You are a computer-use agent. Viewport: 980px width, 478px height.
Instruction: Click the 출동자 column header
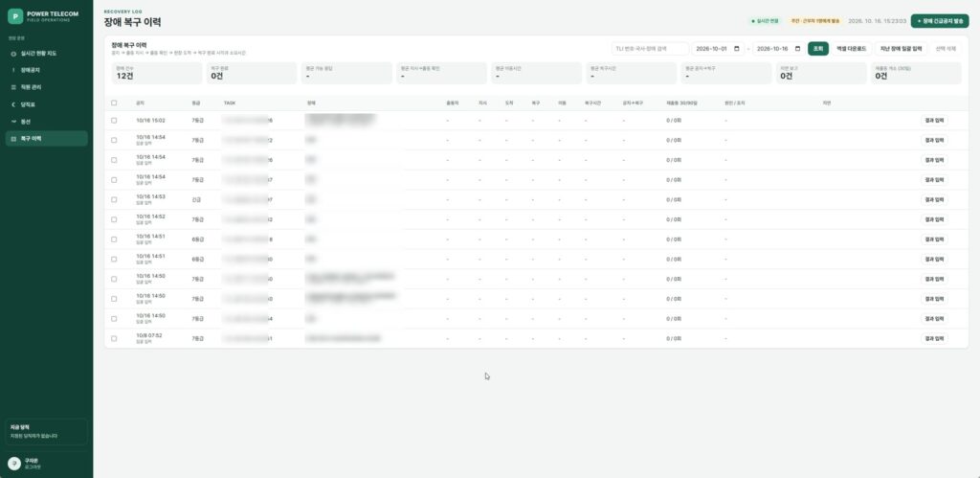452,102
